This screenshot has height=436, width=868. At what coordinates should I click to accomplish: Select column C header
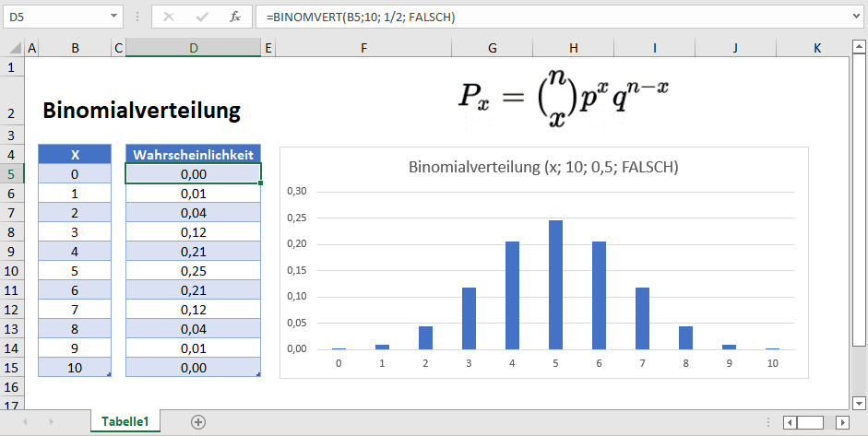pos(118,48)
